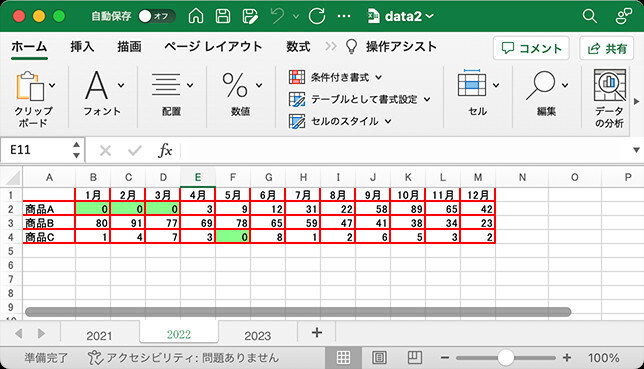Click the Undo arrow icon

click(278, 16)
